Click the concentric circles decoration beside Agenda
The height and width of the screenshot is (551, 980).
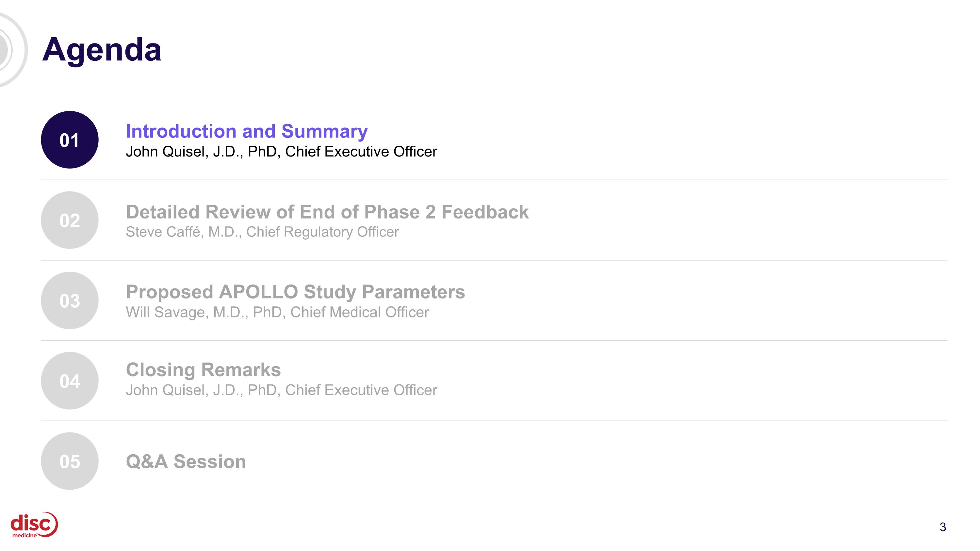coord(11,49)
